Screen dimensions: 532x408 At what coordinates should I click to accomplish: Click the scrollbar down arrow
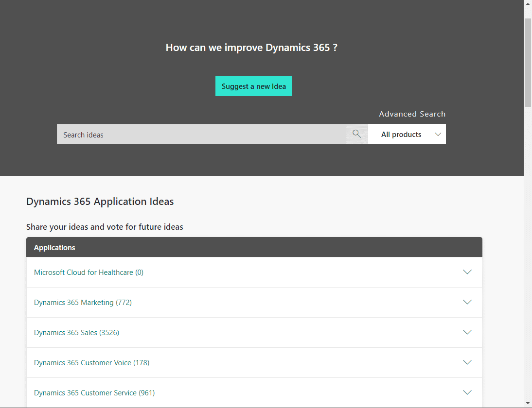point(528,404)
